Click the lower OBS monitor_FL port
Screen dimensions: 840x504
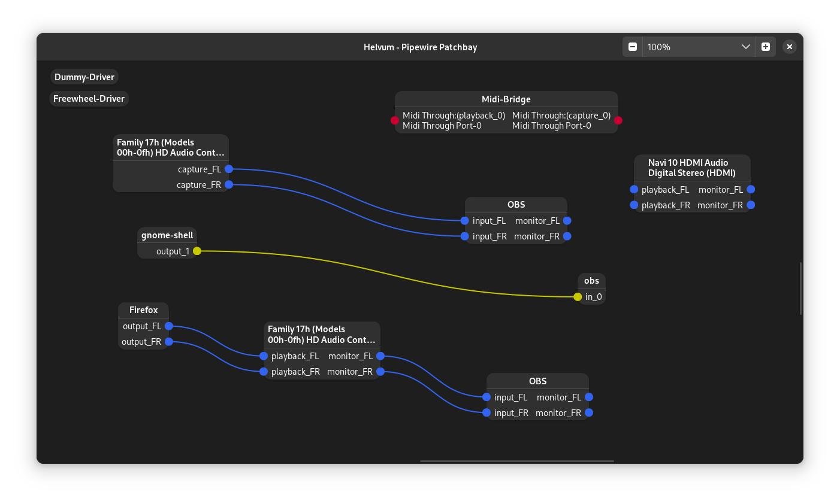point(589,397)
